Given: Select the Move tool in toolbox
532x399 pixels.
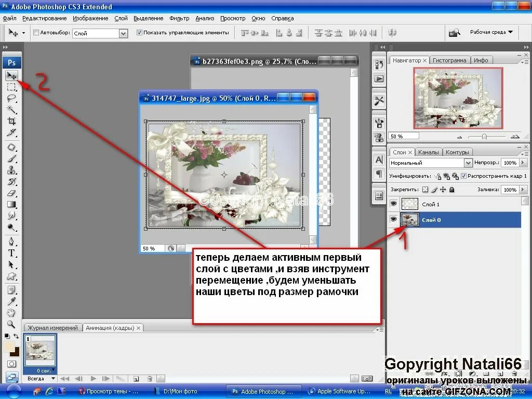Looking at the screenshot, I should [x=11, y=76].
